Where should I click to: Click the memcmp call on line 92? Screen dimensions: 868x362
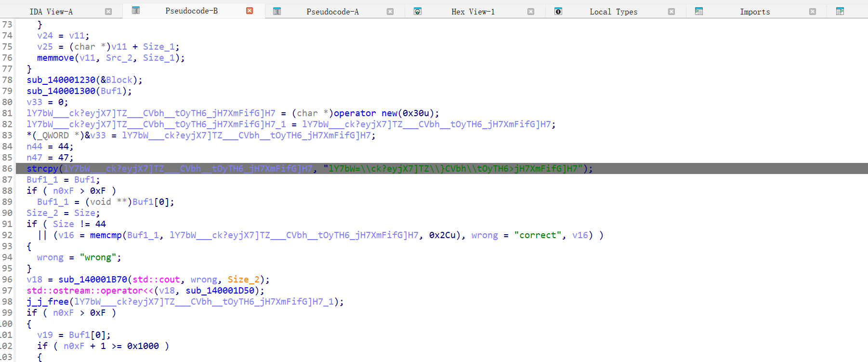pyautogui.click(x=105, y=235)
